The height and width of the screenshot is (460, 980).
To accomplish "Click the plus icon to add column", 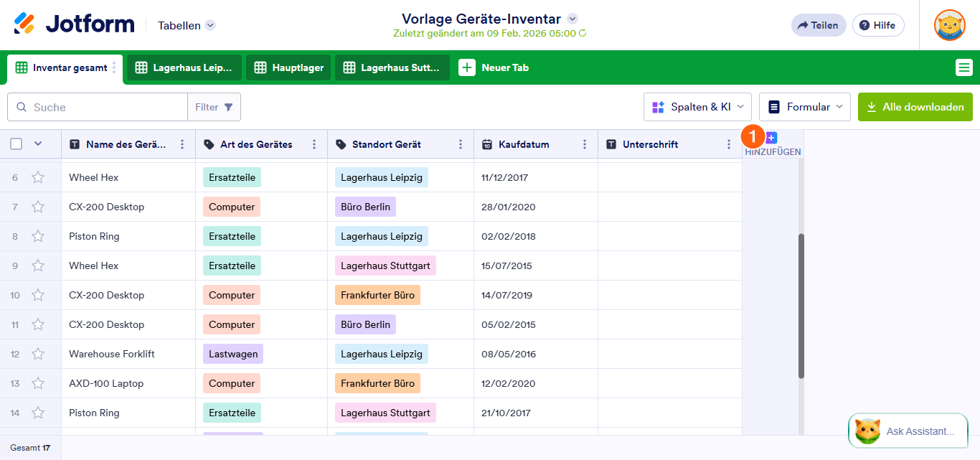I will [772, 138].
